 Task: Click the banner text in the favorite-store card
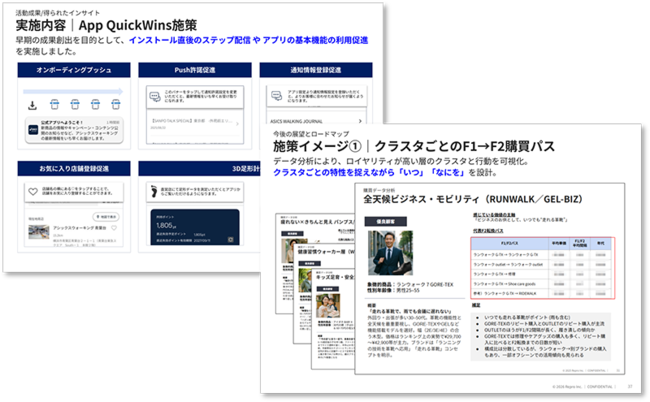pyautogui.click(x=77, y=191)
